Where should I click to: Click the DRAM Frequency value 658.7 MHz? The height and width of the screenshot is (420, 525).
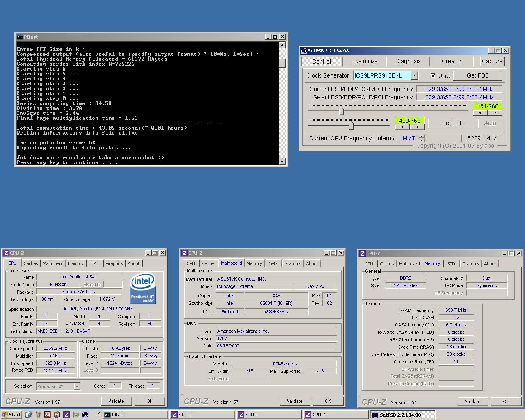[456, 310]
